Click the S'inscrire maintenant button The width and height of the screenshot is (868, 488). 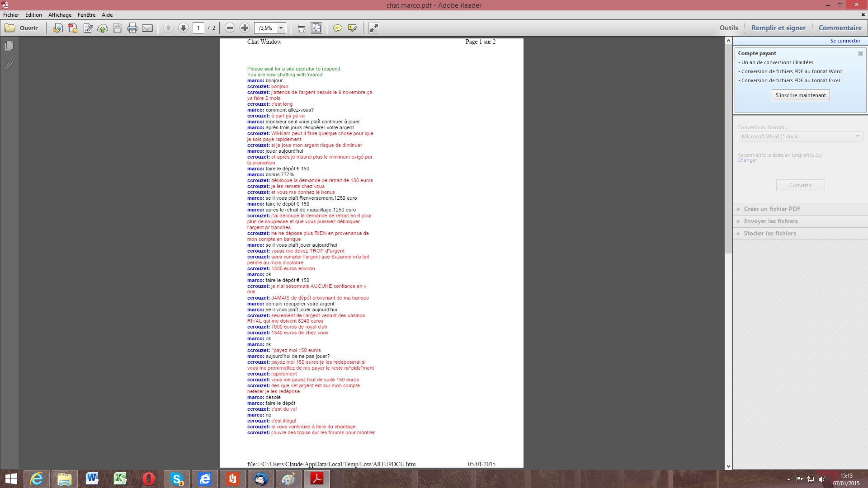(800, 95)
